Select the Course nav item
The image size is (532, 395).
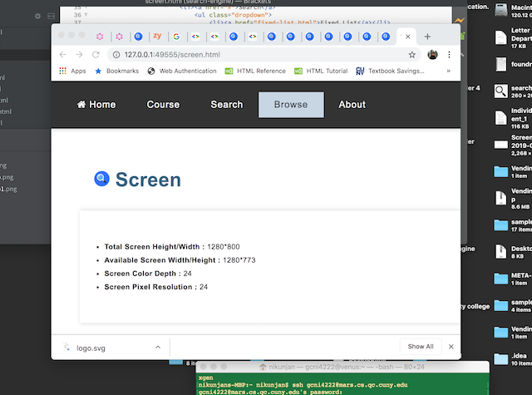point(163,105)
